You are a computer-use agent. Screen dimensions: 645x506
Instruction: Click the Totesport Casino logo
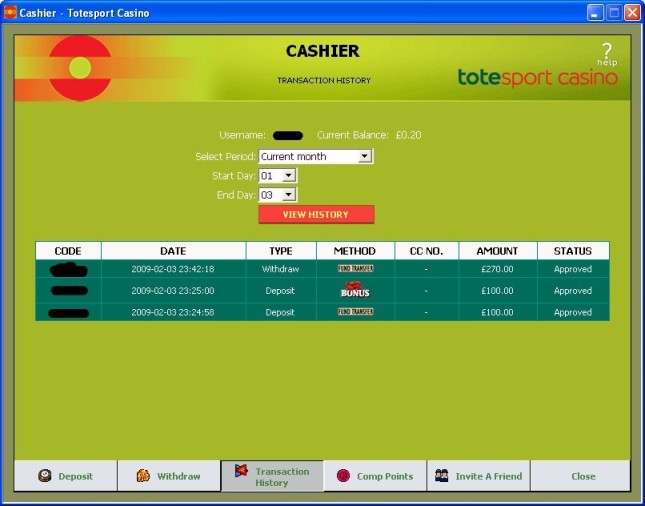click(538, 77)
